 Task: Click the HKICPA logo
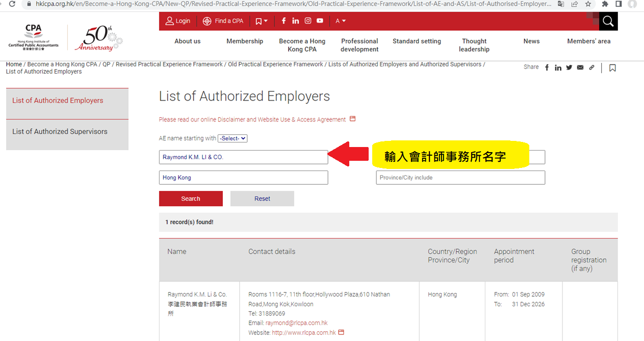coord(33,37)
